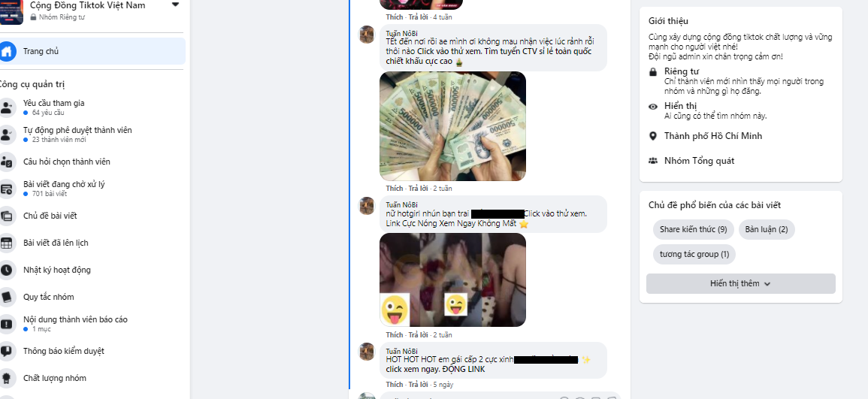Image resolution: width=868 pixels, height=399 pixels.
Task: Open the Trang chủ home icon
Action: 7,51
